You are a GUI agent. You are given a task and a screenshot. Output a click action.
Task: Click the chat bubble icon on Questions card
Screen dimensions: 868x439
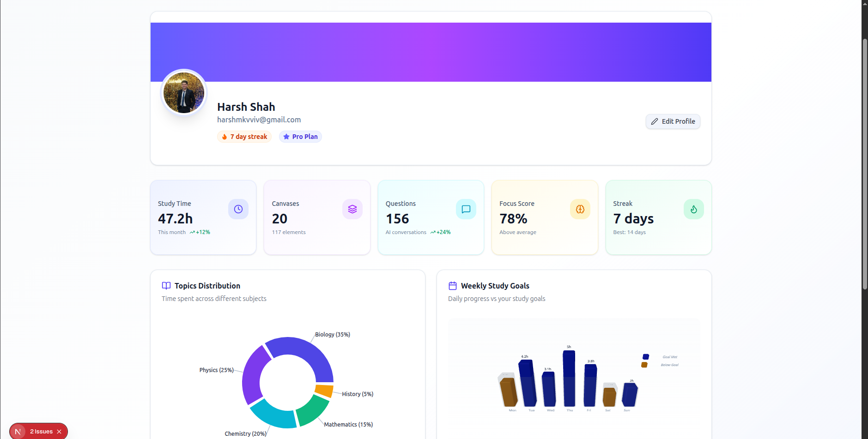pos(466,209)
